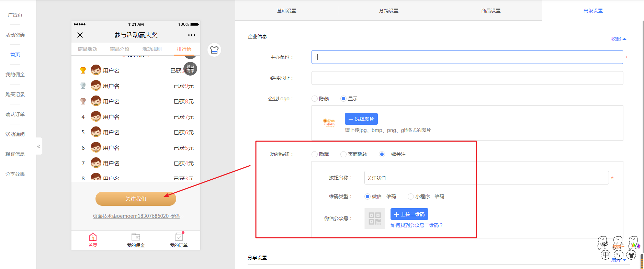
Task: Select 页面跳转 radio option
Action: tap(343, 154)
